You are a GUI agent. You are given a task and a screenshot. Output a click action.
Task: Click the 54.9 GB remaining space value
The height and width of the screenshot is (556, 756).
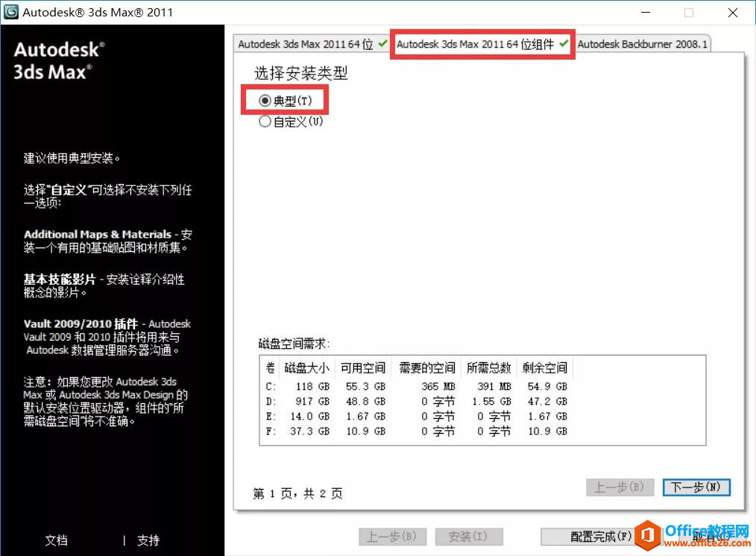click(x=547, y=386)
